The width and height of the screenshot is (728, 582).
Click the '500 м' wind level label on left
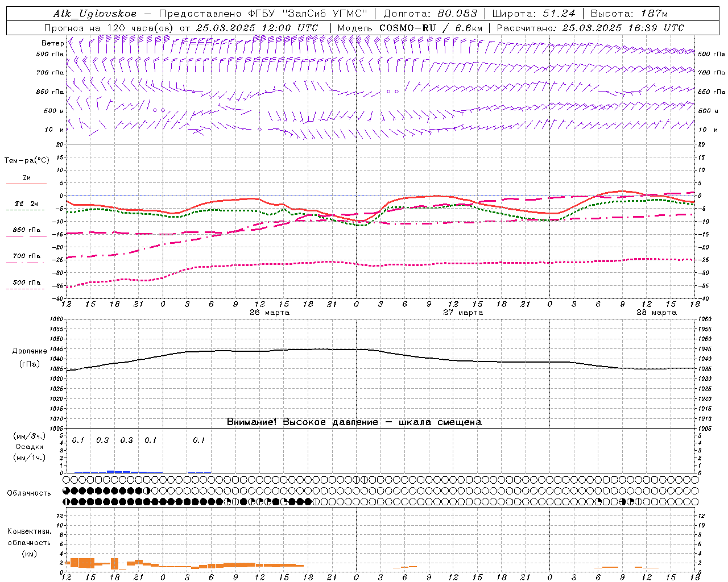coord(53,111)
